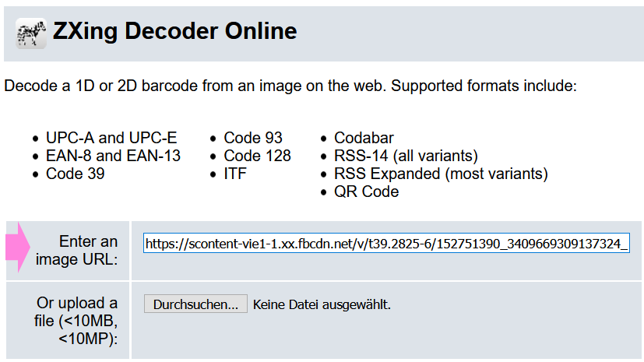This screenshot has height=362, width=644.
Task: Click the pink arrow pointing to URL field
Action: (18, 247)
